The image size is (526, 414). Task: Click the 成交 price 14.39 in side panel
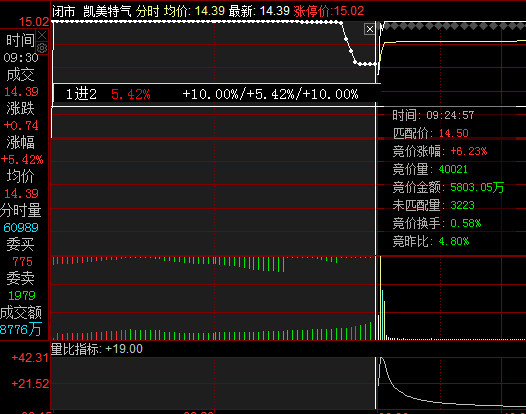coord(21,92)
